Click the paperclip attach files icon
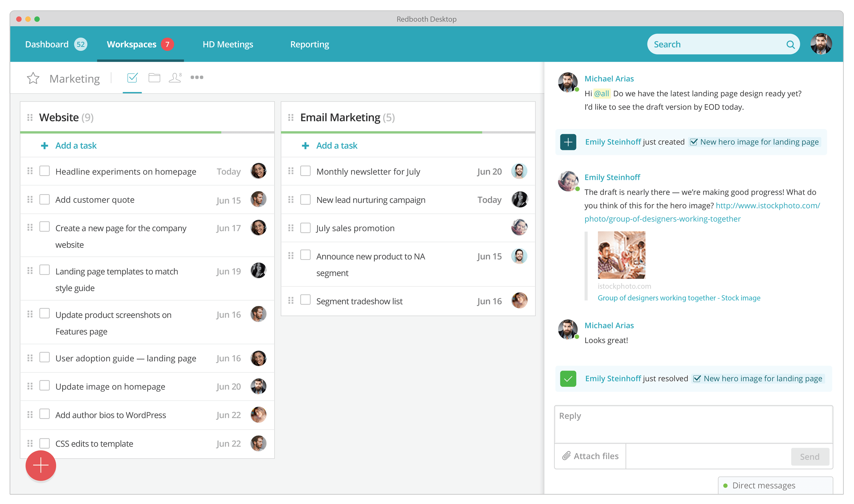Viewport: 854px width, 504px height. 566,456
